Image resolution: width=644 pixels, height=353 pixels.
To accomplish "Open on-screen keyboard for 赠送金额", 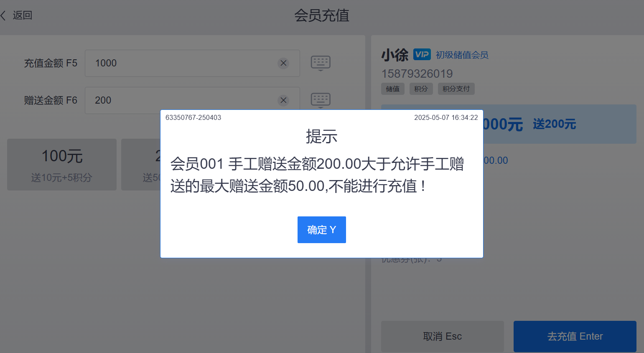I will click(x=321, y=100).
